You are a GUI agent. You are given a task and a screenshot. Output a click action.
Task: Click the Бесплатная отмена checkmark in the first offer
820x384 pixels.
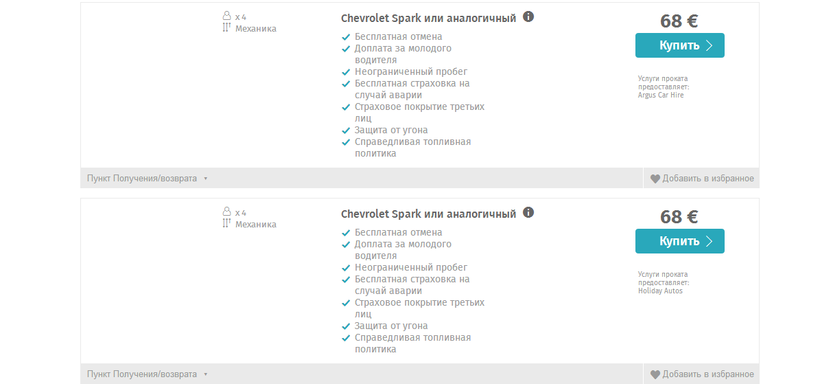click(x=345, y=37)
